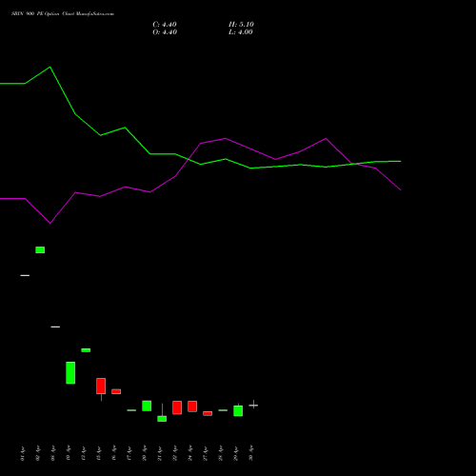Select the first flat candle at far left
The image size is (476, 476).
pyautogui.click(x=25, y=275)
